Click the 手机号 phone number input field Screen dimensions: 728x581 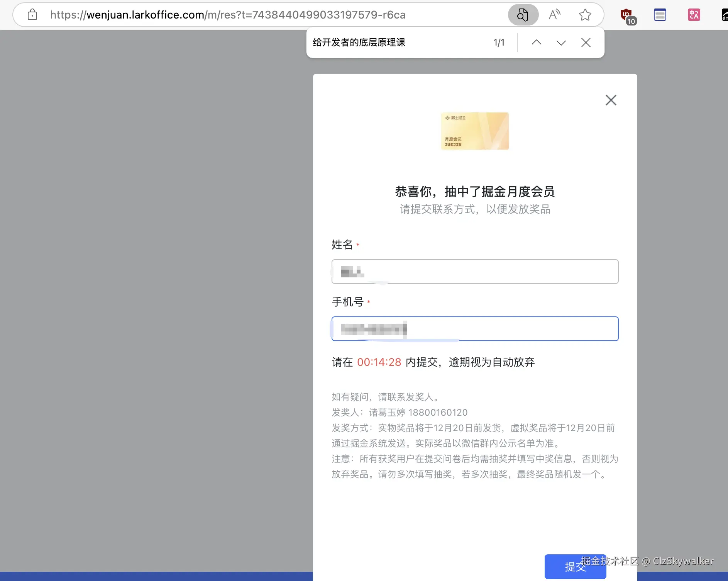[475, 329]
